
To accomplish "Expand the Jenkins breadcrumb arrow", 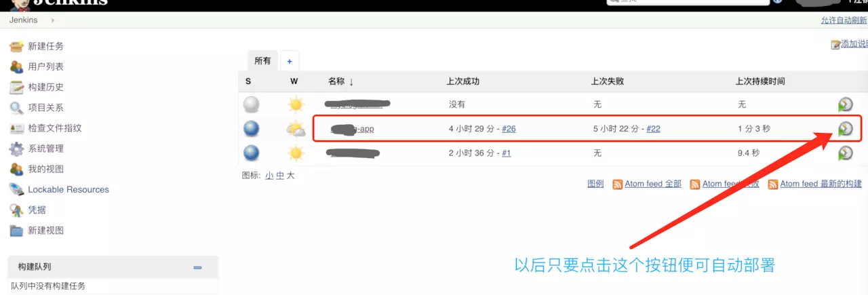I will tap(53, 20).
